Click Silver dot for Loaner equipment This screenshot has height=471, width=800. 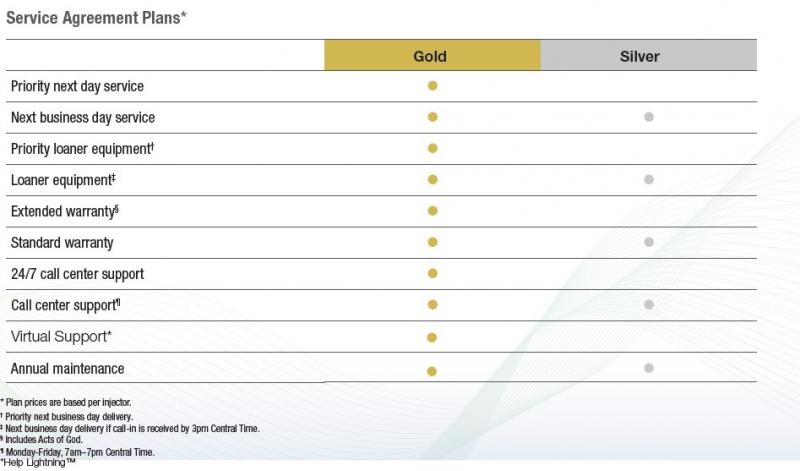pyautogui.click(x=648, y=180)
